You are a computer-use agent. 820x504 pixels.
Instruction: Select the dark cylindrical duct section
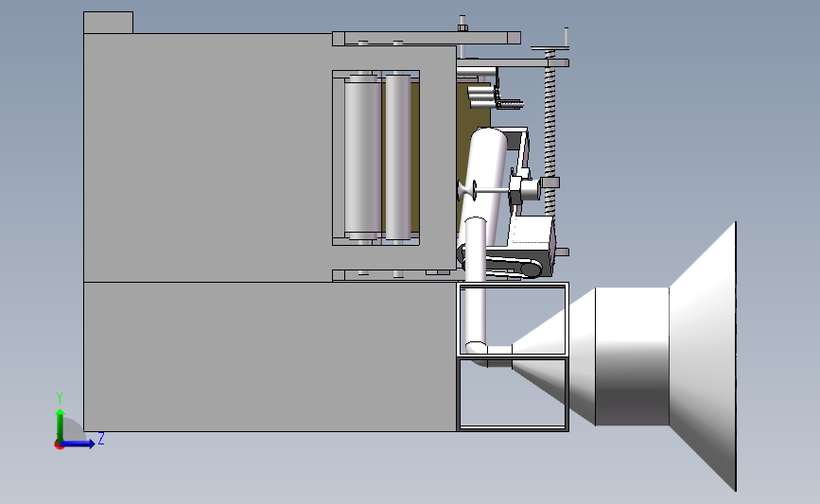click(632, 356)
